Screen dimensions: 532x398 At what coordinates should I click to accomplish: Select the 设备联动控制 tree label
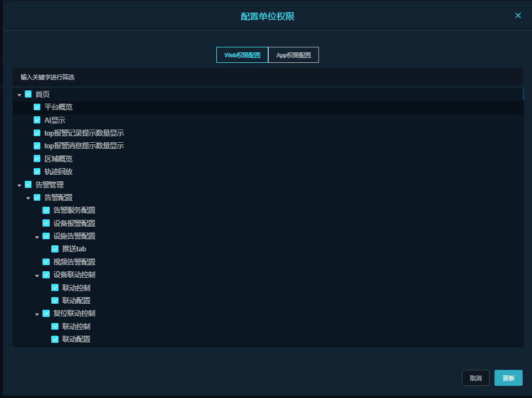coord(75,275)
